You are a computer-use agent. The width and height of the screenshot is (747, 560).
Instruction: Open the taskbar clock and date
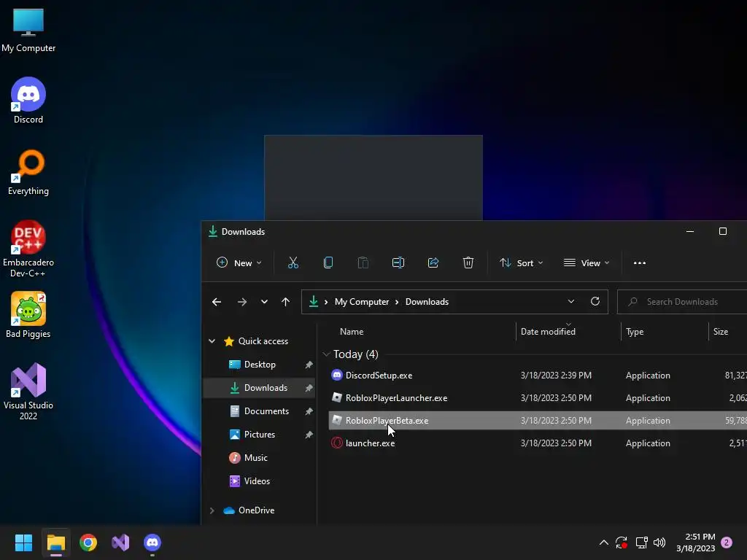tap(695, 542)
